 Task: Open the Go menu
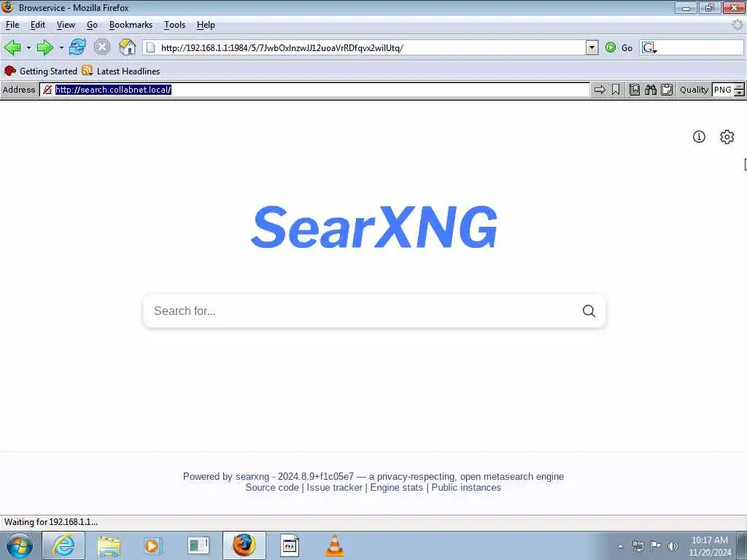[x=92, y=25]
